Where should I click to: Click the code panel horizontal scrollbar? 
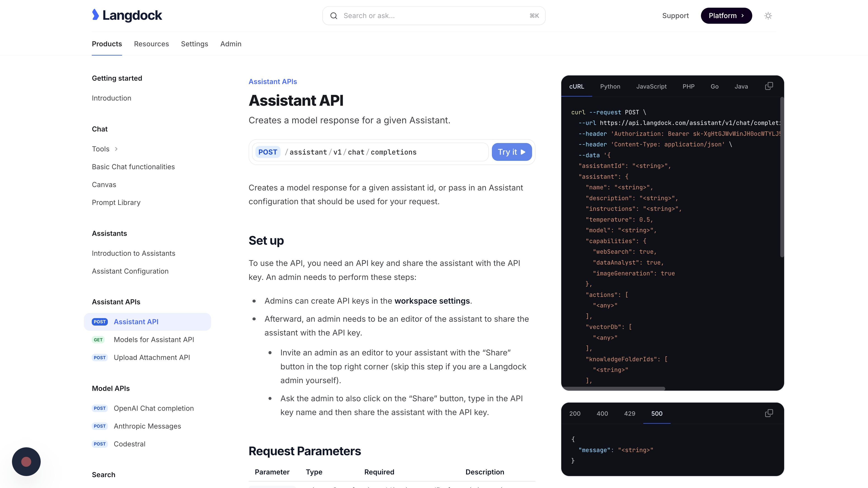pos(613,388)
